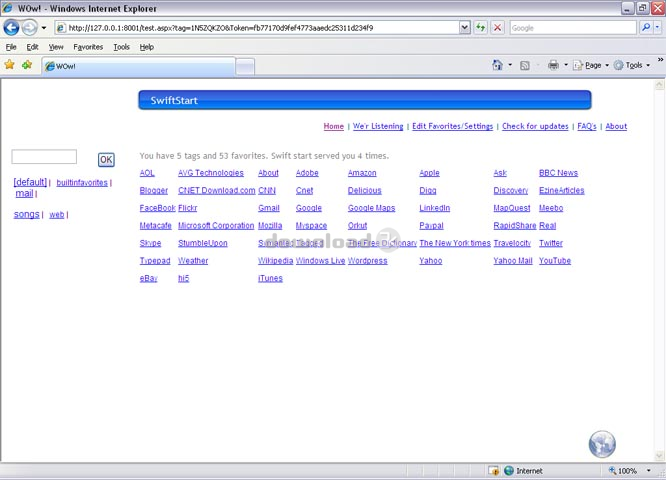Expand the 100% zoom level dropdown

[648, 471]
